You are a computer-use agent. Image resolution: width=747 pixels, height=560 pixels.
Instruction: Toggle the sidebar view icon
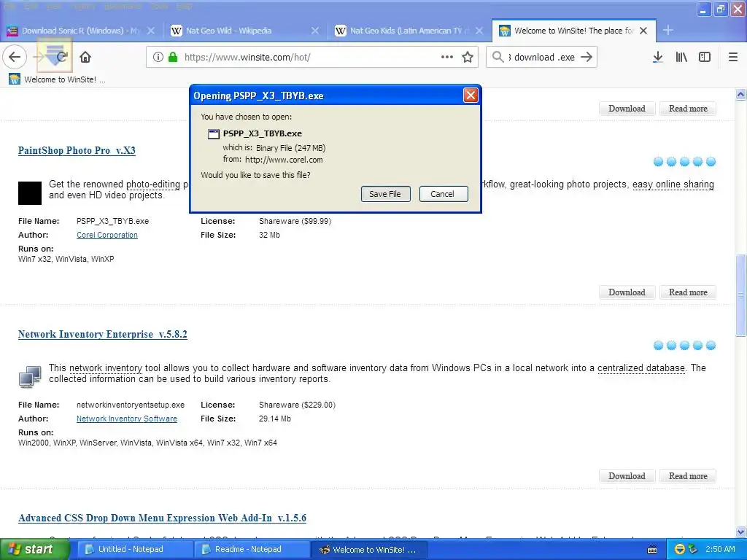705,57
